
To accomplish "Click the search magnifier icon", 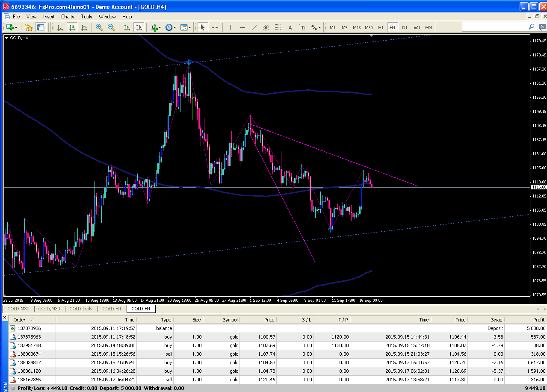I will point(532,27).
